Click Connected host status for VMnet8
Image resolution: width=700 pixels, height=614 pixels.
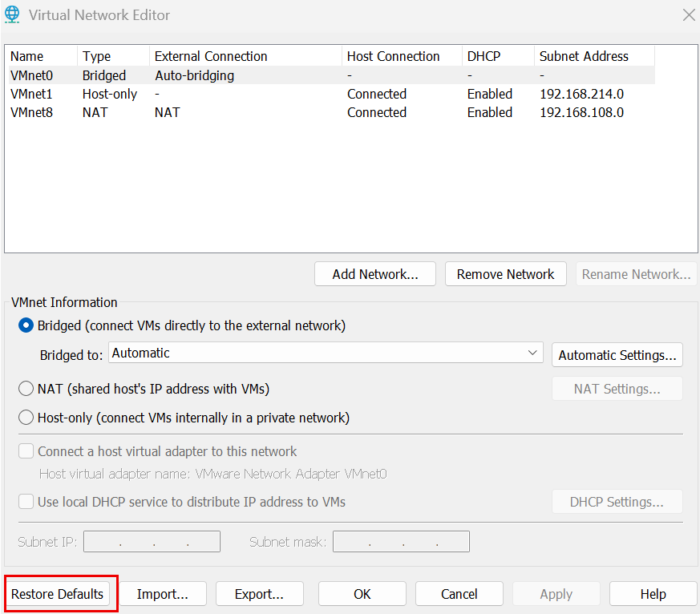(x=377, y=112)
